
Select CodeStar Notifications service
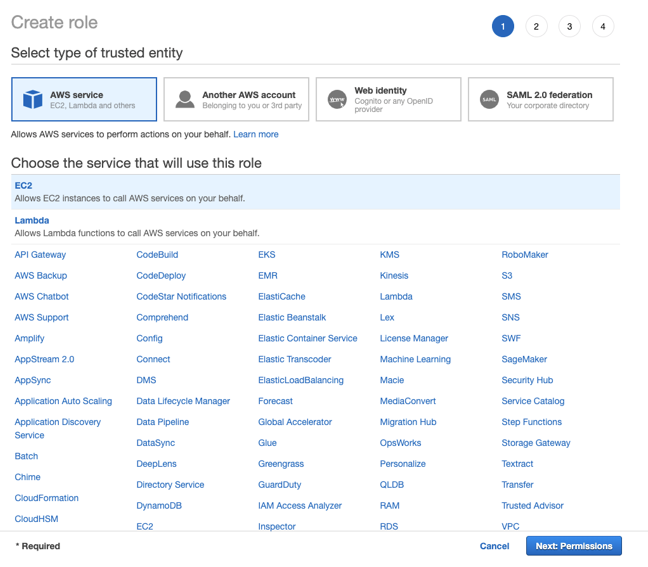tap(181, 296)
